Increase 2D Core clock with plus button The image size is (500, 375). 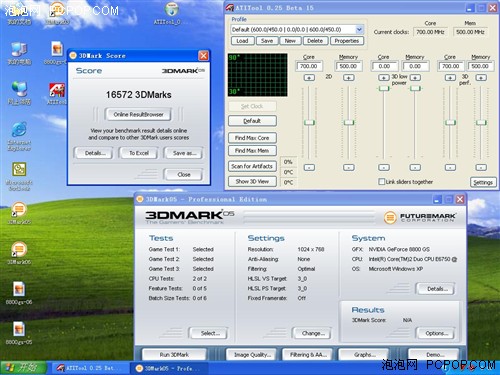(309, 78)
